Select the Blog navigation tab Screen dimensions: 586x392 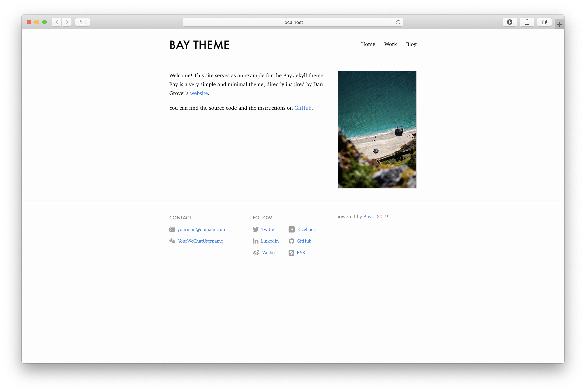[411, 44]
